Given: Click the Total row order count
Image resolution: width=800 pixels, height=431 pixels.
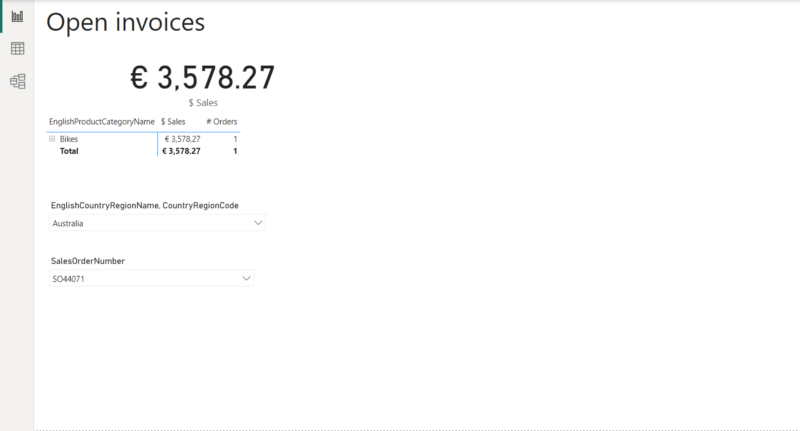Looking at the screenshot, I should click(x=235, y=151).
